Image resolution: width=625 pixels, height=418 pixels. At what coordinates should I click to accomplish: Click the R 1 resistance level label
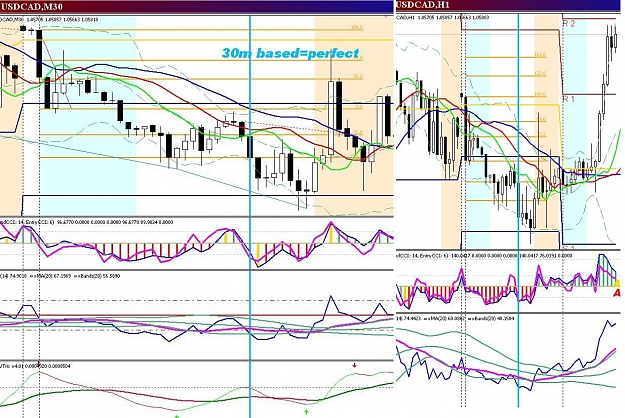pyautogui.click(x=568, y=99)
